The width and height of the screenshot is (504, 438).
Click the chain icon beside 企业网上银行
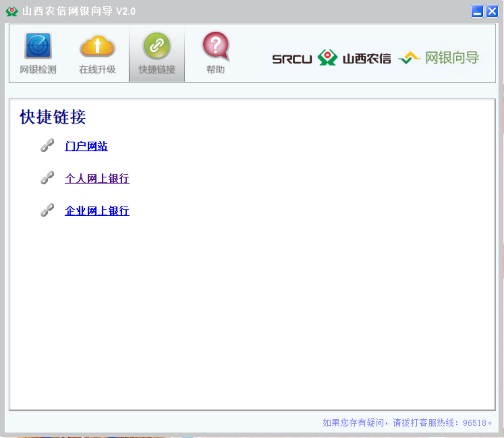click(x=47, y=210)
